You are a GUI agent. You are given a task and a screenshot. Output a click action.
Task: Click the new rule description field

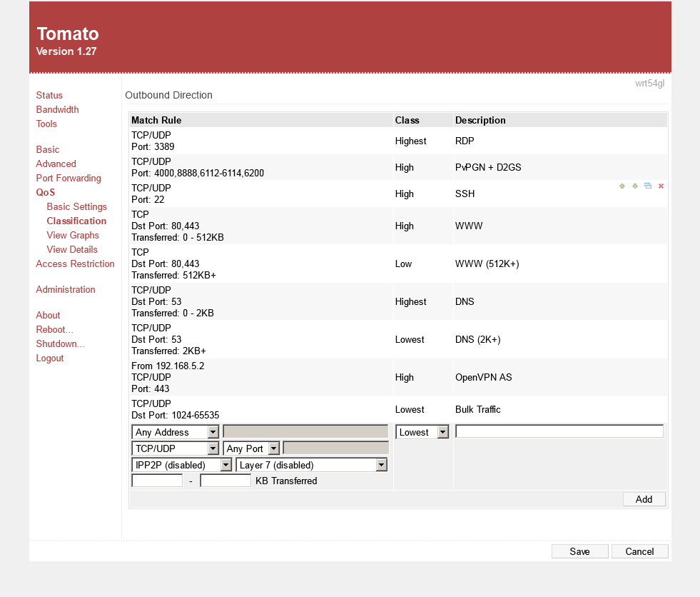pos(559,431)
